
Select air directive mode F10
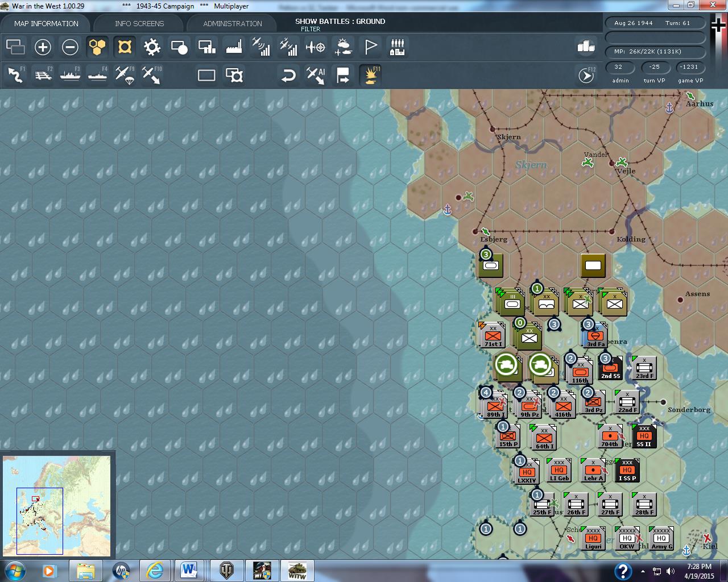click(152, 75)
